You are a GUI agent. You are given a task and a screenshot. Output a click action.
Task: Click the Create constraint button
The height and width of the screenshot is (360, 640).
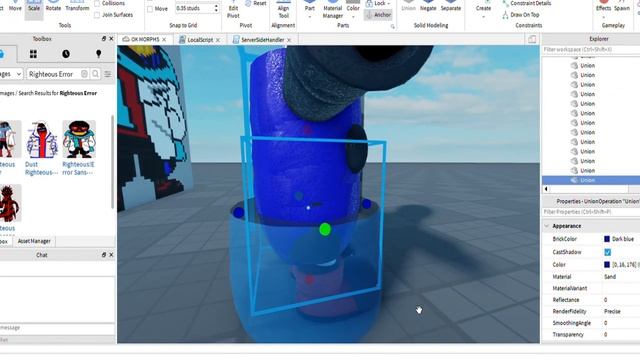pos(483,8)
